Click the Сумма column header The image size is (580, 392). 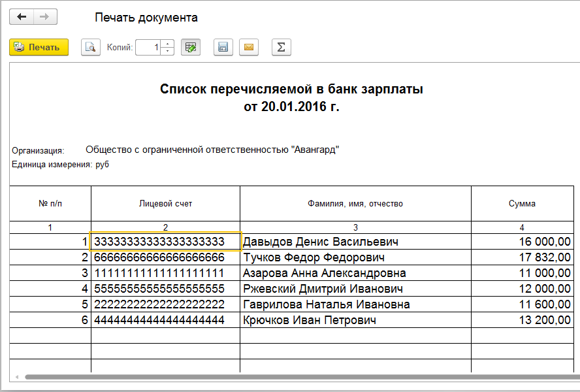tap(522, 204)
